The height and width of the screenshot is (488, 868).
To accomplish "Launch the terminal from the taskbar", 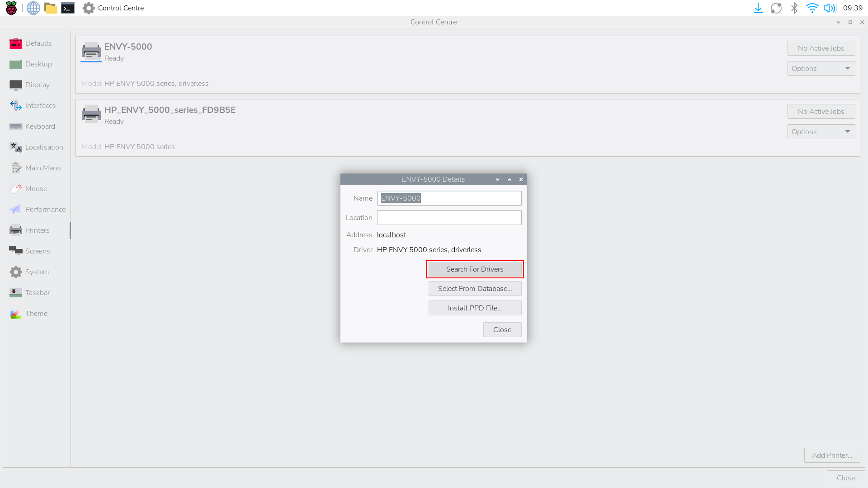I will click(68, 8).
